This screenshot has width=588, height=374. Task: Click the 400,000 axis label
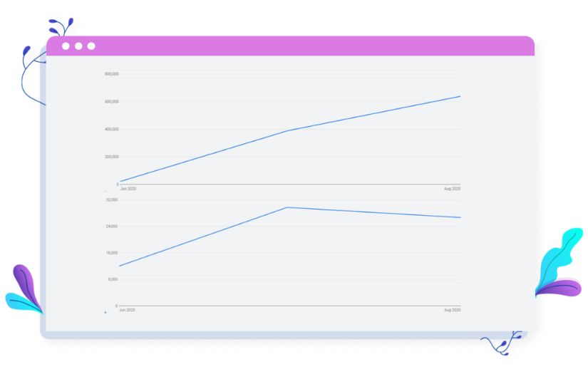111,130
